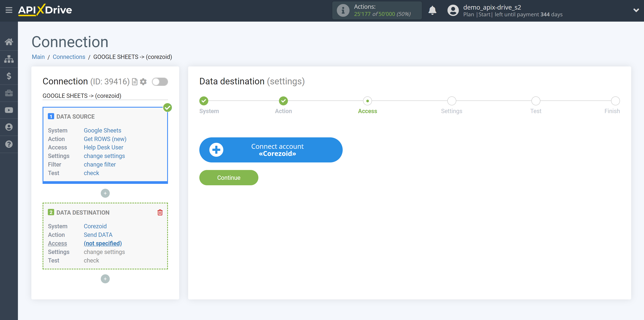This screenshot has height=320, width=644.
Task: Toggle the connection enable/disable switch
Action: [160, 82]
